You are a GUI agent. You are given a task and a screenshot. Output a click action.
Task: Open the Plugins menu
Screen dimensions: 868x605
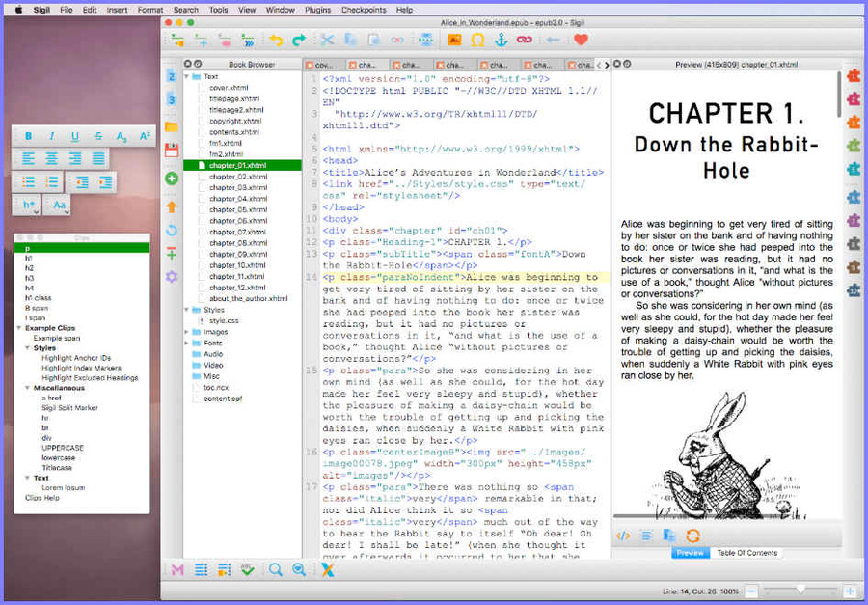315,10
